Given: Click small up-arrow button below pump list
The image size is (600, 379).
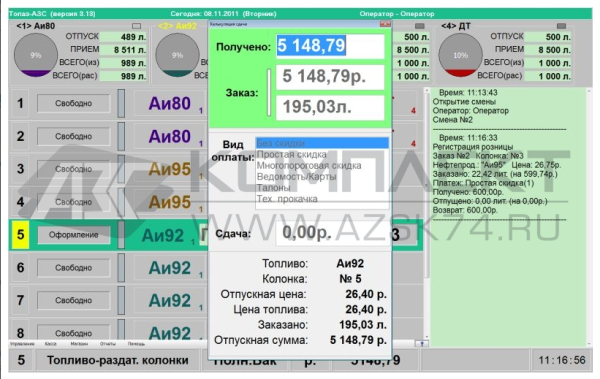Looking at the screenshot, I should point(422,344).
